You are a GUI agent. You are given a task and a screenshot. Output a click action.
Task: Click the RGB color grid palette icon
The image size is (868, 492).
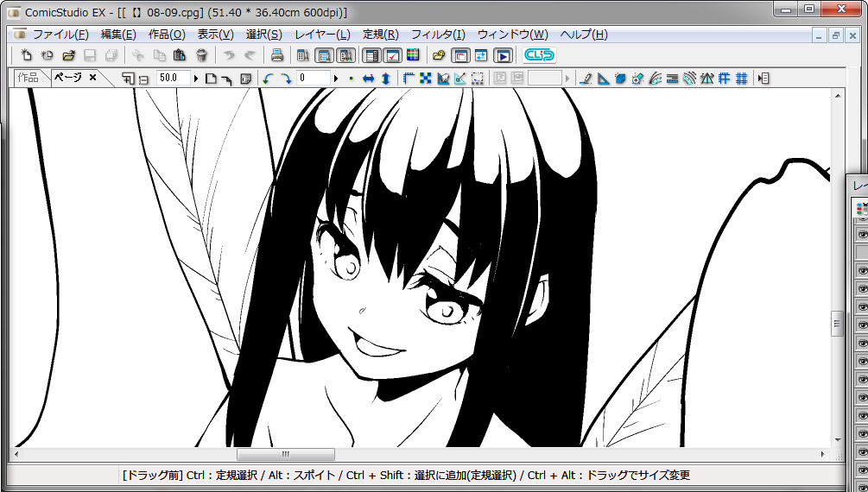(413, 55)
